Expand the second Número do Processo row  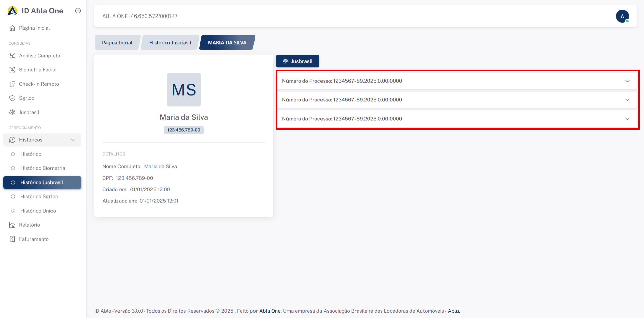click(x=627, y=100)
